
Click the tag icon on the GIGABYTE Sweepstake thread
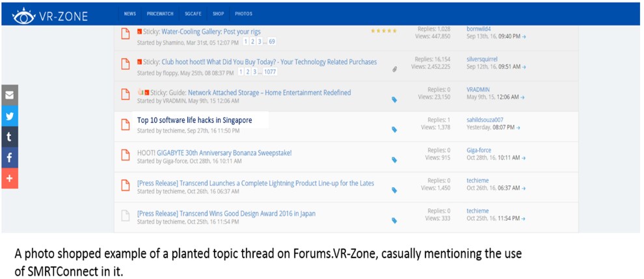[394, 159]
